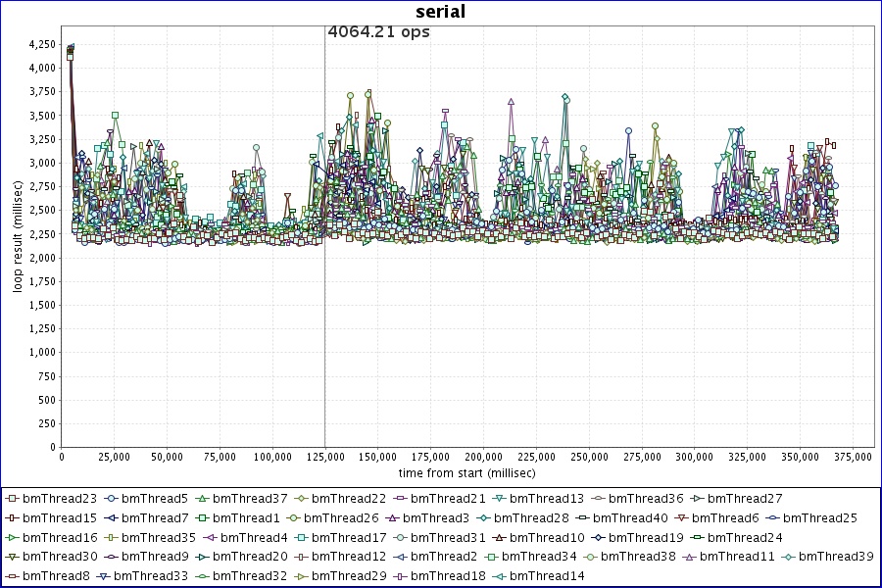
Task: Click the 200,000 tick on the time axis
Action: [x=482, y=457]
